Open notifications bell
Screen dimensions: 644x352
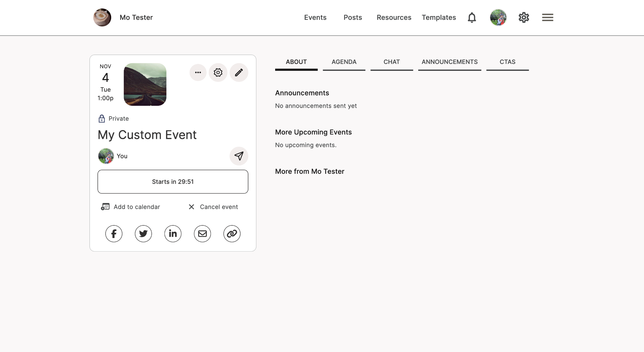coord(472,18)
